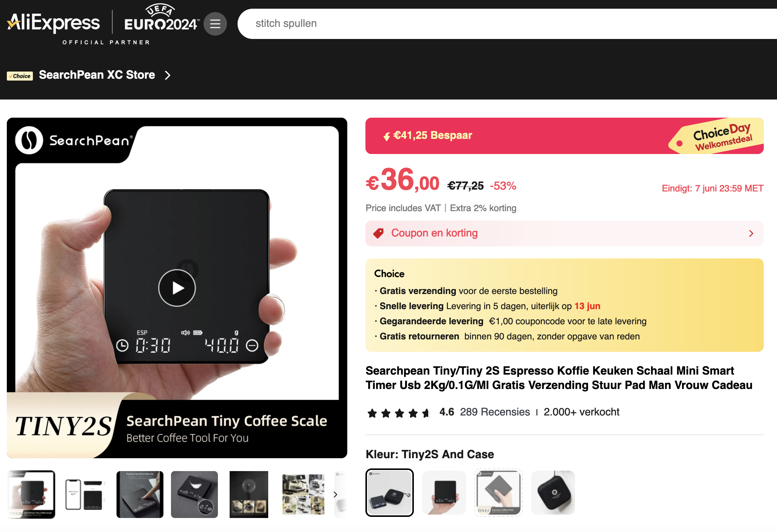Open the hamburger categories menu
The width and height of the screenshot is (777, 532).
[x=215, y=24]
